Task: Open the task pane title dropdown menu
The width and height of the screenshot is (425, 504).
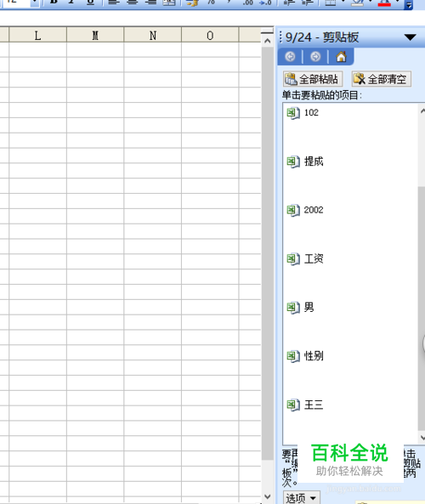Action: point(411,37)
